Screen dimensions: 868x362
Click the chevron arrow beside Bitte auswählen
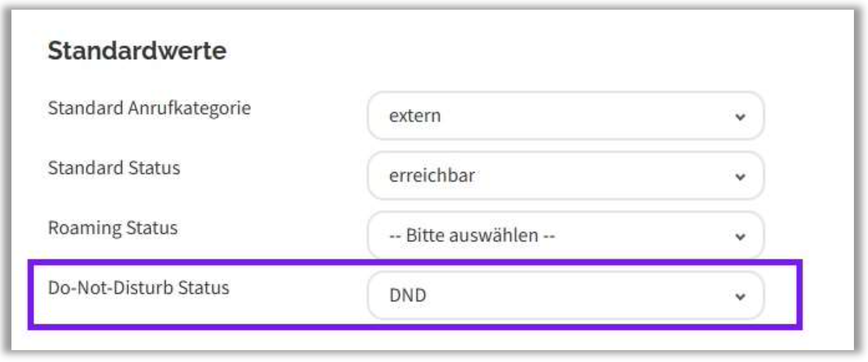point(740,236)
